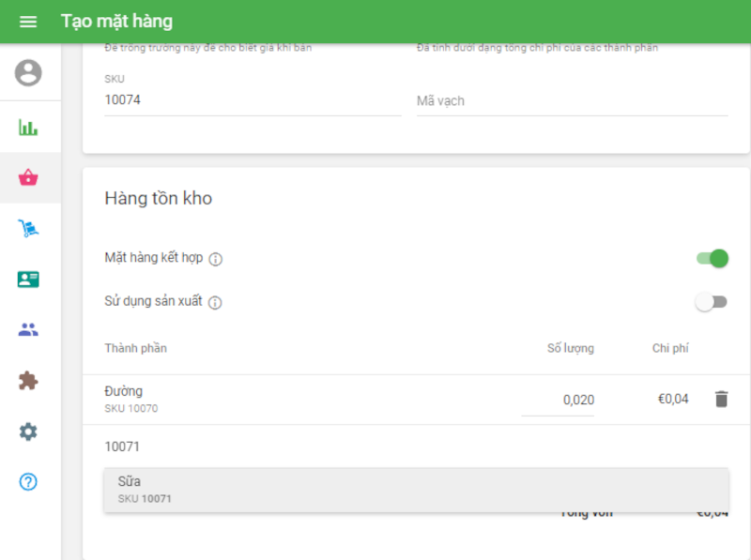Image resolution: width=751 pixels, height=560 pixels.
Task: Click the Mã vạch barcode field
Action: [x=572, y=100]
